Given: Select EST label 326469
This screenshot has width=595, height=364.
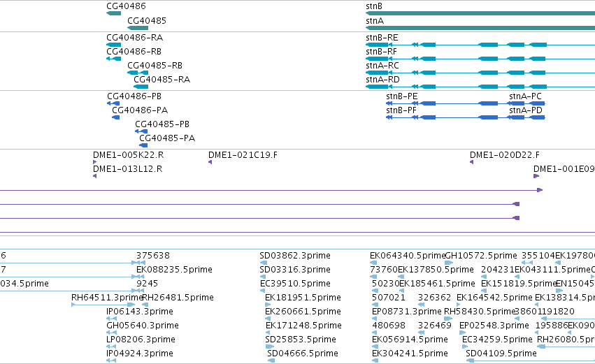Looking at the screenshot, I should coord(435,326).
